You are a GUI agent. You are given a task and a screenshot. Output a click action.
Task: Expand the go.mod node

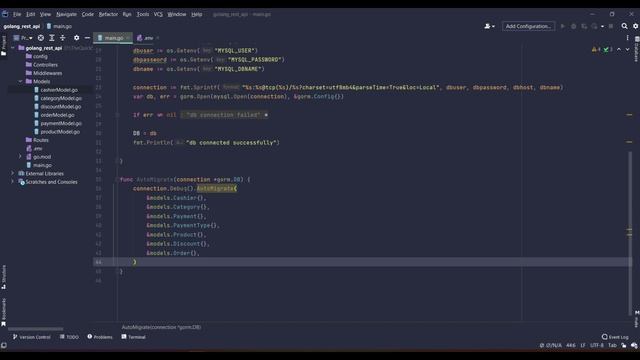[x=20, y=156]
